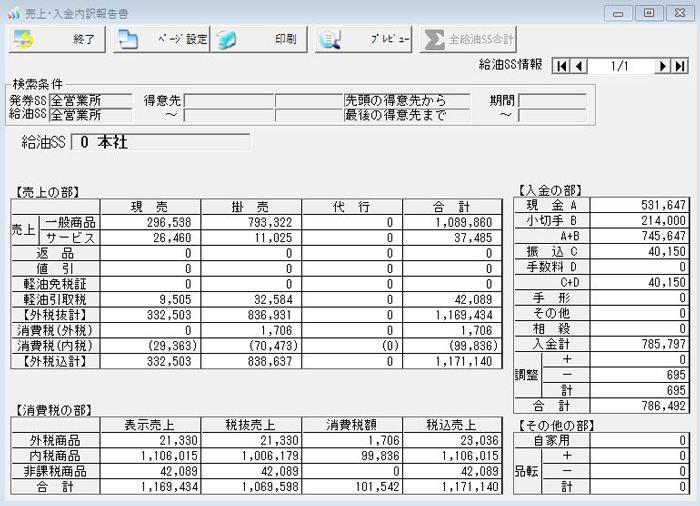Click the 印刷 (Print) button

261,39
